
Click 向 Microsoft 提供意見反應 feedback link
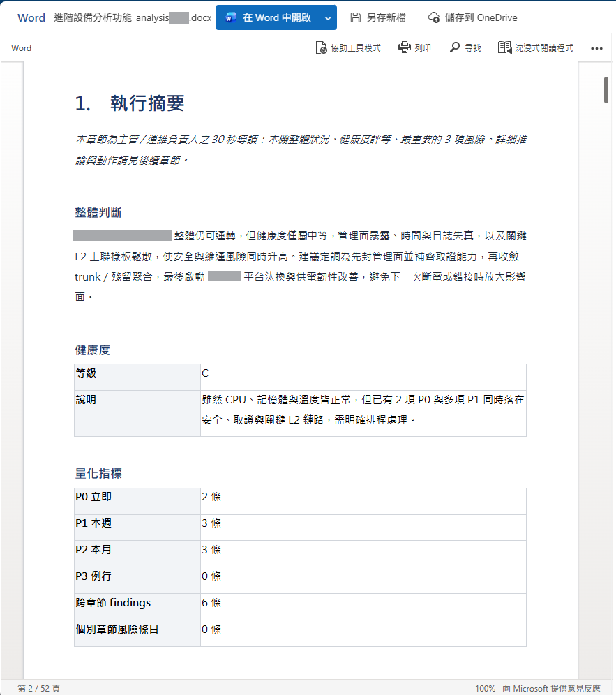(551, 688)
